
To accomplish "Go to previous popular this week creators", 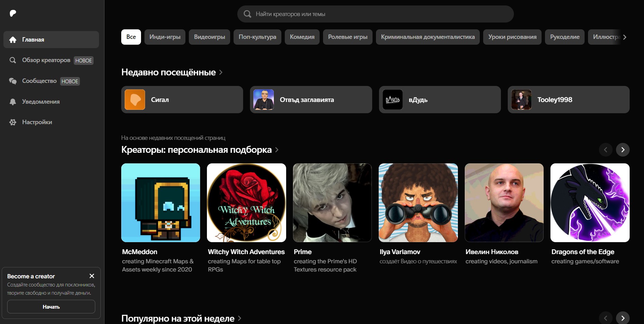I will pyautogui.click(x=606, y=318).
